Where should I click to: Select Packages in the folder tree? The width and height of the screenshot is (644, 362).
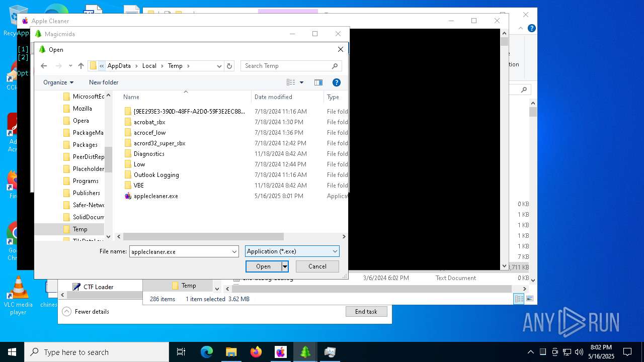coord(85,145)
